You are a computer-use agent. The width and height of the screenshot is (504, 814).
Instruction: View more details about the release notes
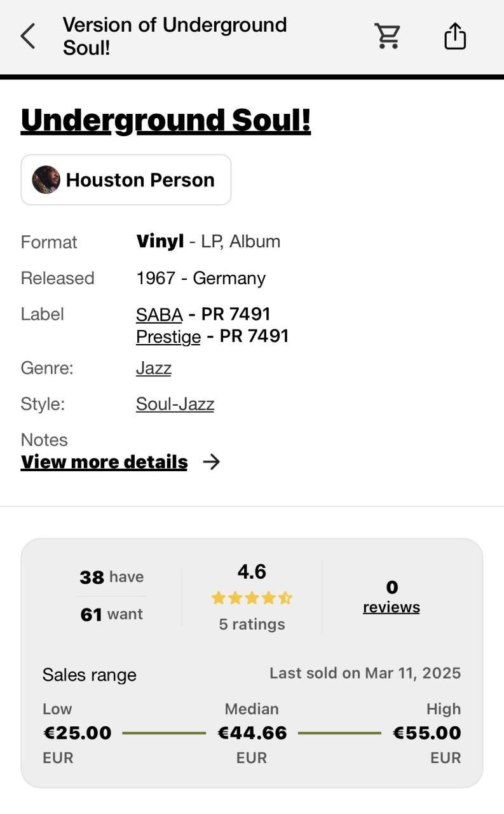coord(104,462)
